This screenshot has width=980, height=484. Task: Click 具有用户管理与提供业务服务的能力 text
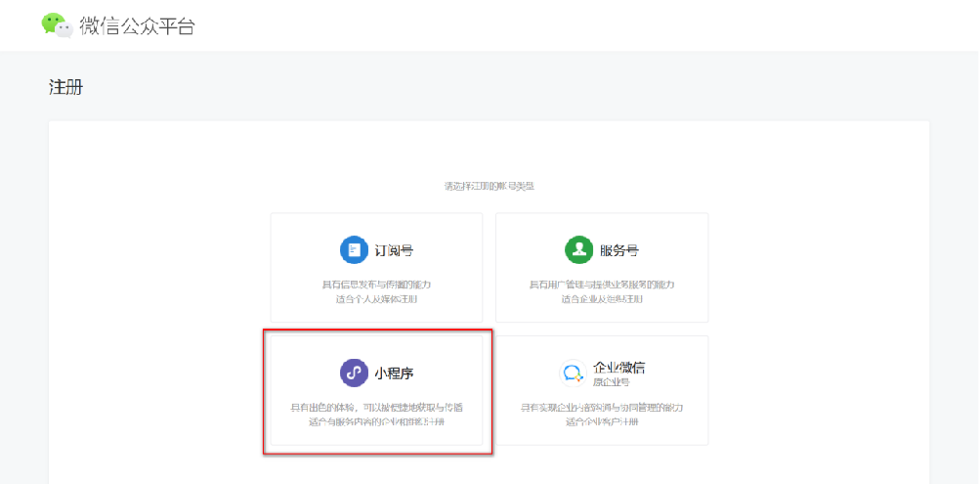pyautogui.click(x=602, y=285)
